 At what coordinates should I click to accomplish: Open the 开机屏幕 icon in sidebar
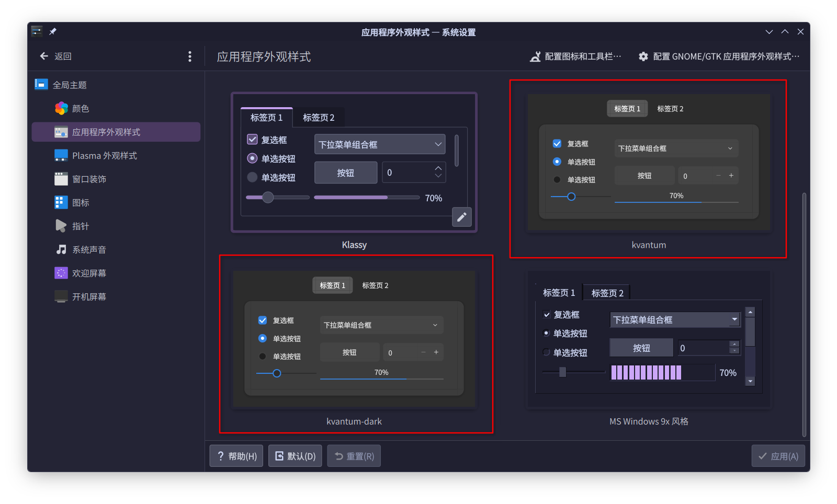tap(61, 296)
